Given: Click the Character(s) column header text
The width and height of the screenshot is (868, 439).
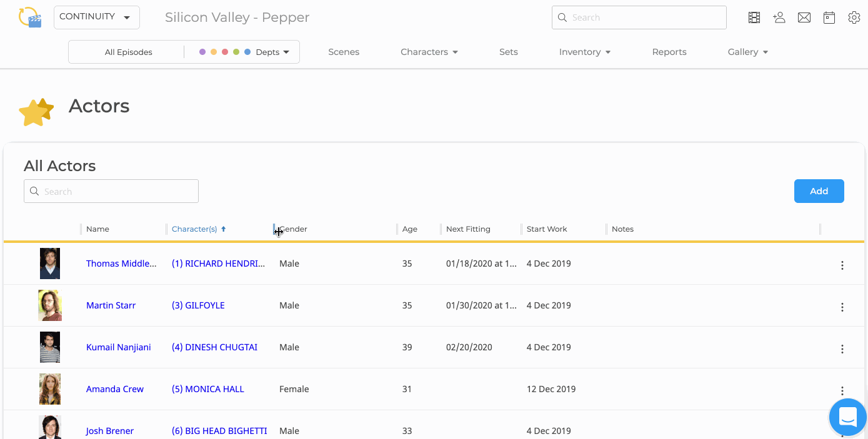Looking at the screenshot, I should click(194, 229).
